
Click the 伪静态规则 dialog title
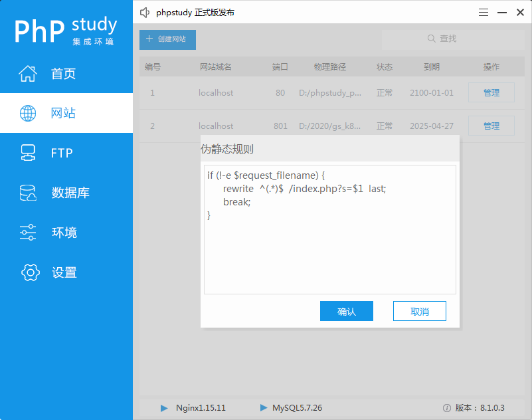[227, 149]
